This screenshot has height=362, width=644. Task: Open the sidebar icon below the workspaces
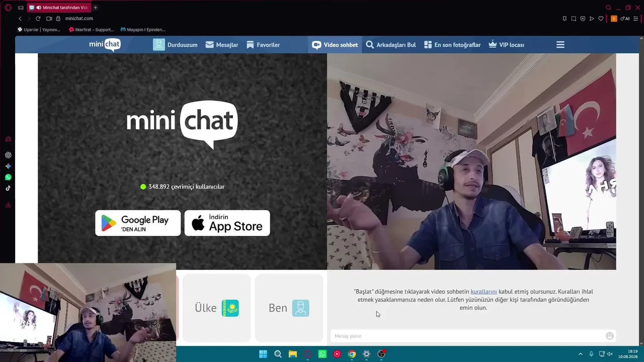point(8,139)
